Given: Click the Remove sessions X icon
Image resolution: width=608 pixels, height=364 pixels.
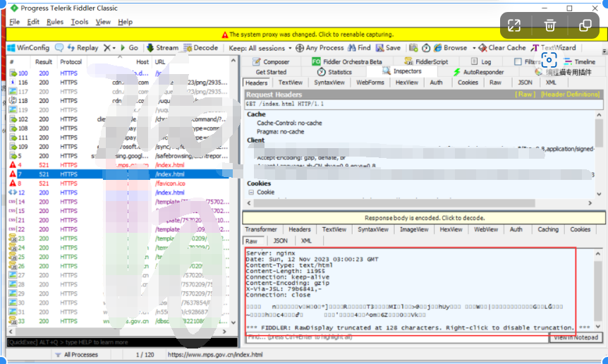Looking at the screenshot, I should coord(107,48).
